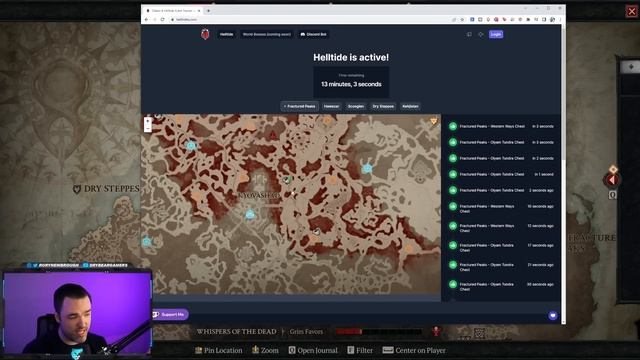Close the red X overlay button
Viewport: 640px width, 360px height.
[631, 11]
